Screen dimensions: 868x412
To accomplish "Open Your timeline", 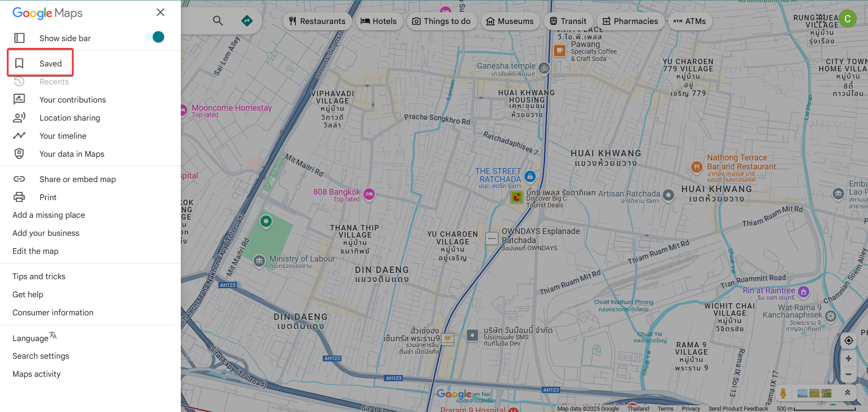I will (x=63, y=136).
